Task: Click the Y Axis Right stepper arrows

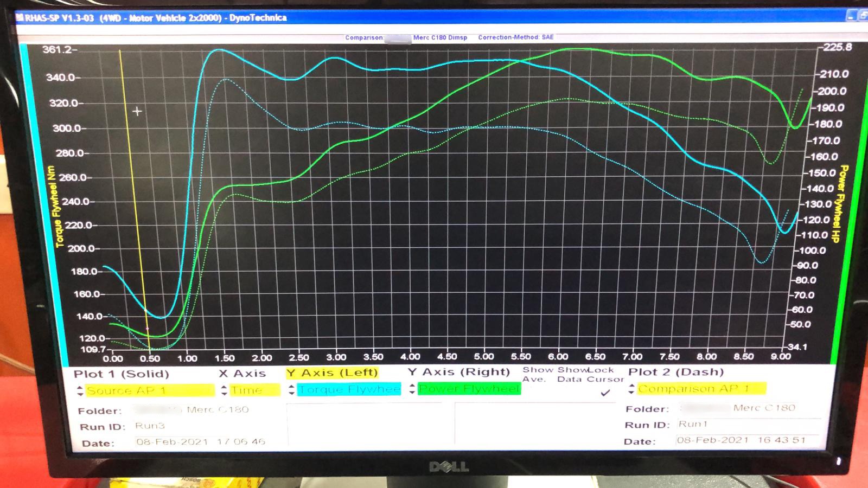Action: (x=412, y=389)
